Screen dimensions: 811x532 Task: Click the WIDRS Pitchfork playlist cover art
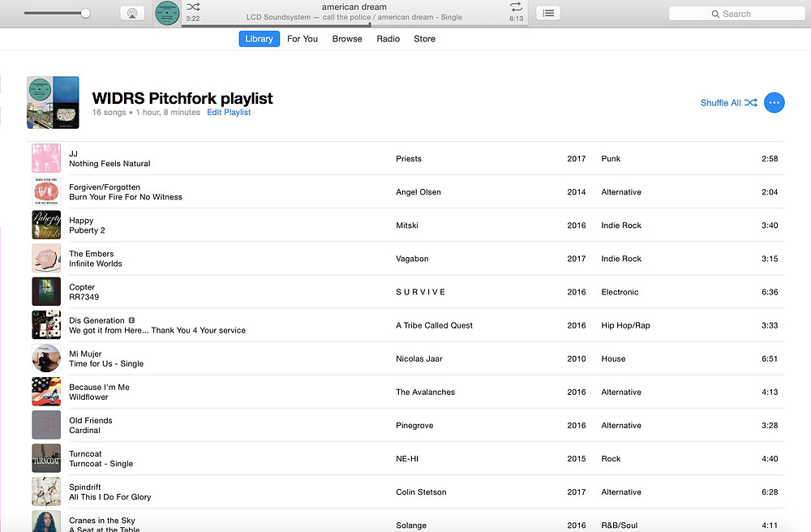click(x=53, y=102)
